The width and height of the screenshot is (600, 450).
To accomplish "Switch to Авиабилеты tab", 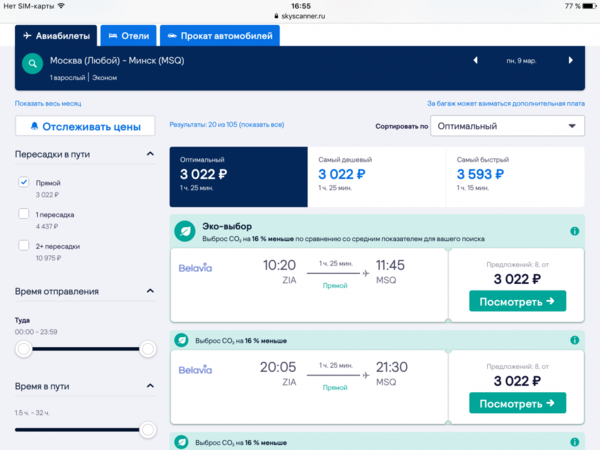I will click(x=56, y=36).
